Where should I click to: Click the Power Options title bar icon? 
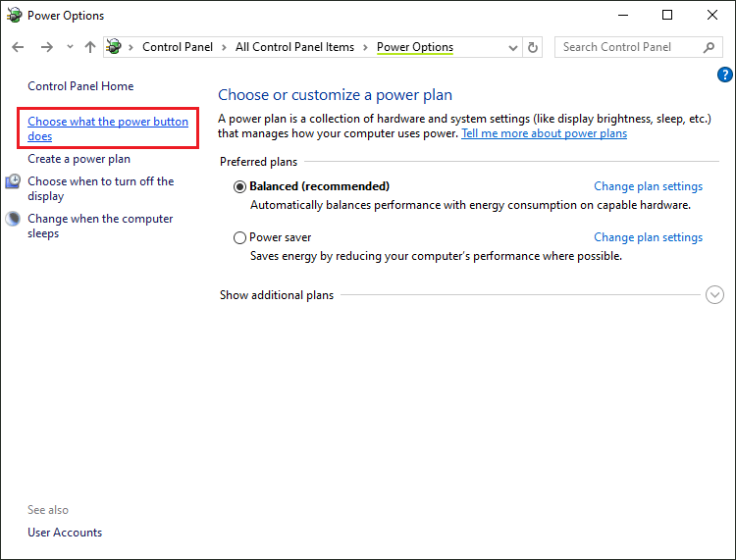pos(15,15)
